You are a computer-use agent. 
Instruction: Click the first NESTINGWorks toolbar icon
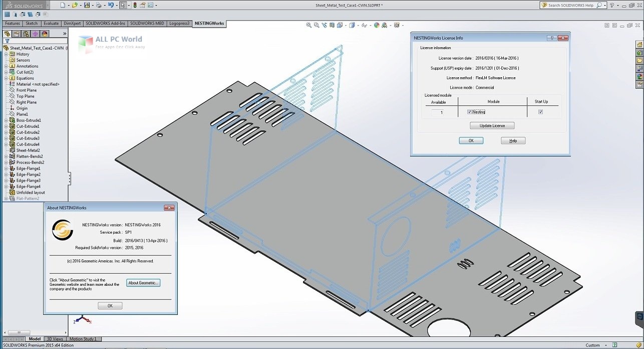tap(7, 14)
